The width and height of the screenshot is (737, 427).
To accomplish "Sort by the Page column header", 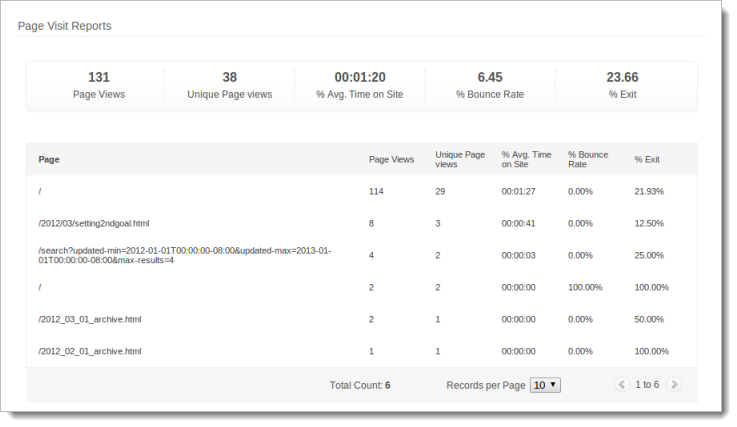I will 49,159.
